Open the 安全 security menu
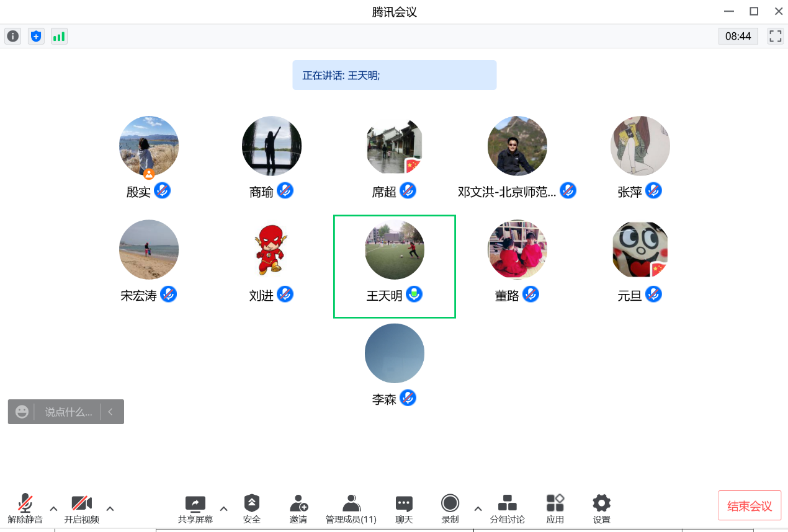Screen dimensions: 788x532 (x=251, y=508)
